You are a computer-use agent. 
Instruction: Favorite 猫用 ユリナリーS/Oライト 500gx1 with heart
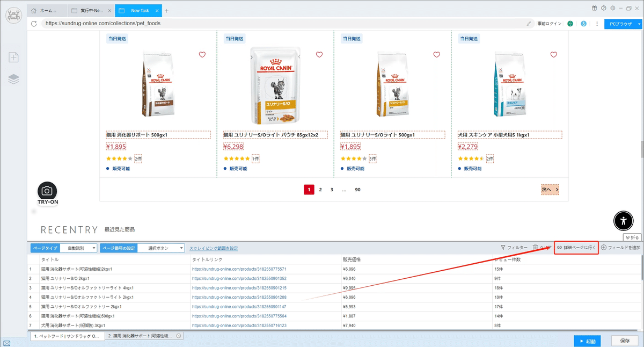[x=436, y=55]
